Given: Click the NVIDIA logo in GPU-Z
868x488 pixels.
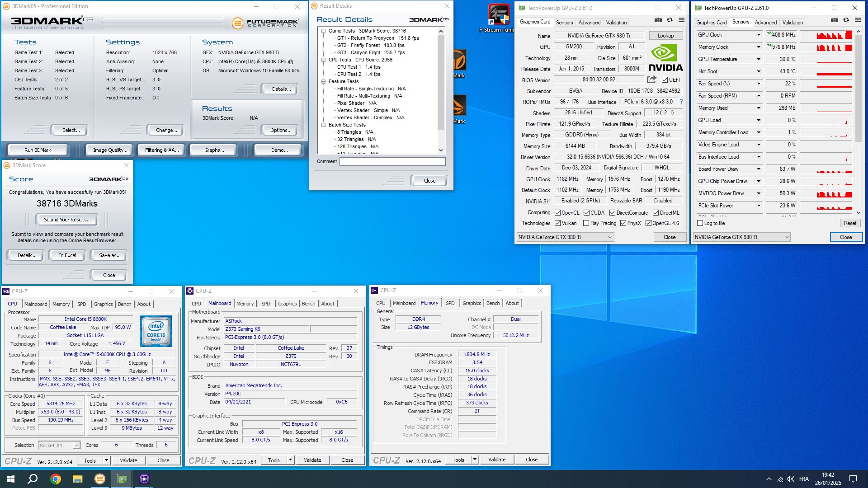Looking at the screenshot, I should 665,58.
